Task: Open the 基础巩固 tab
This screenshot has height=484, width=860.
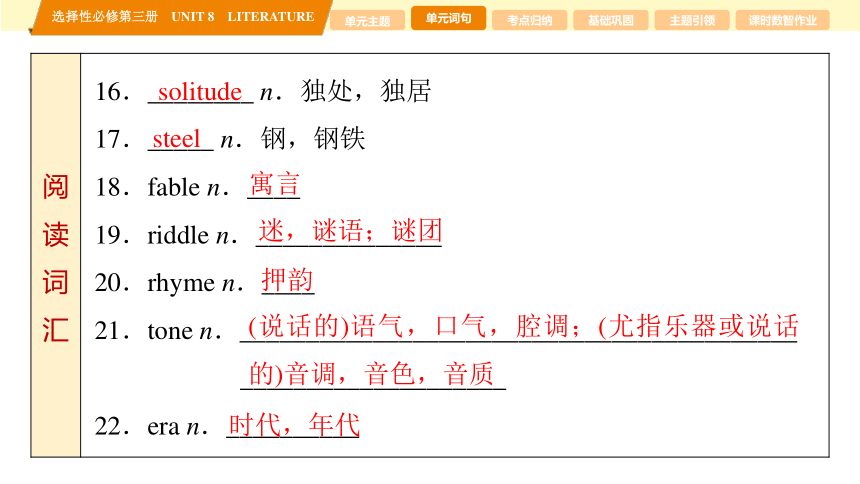Action: click(610, 21)
